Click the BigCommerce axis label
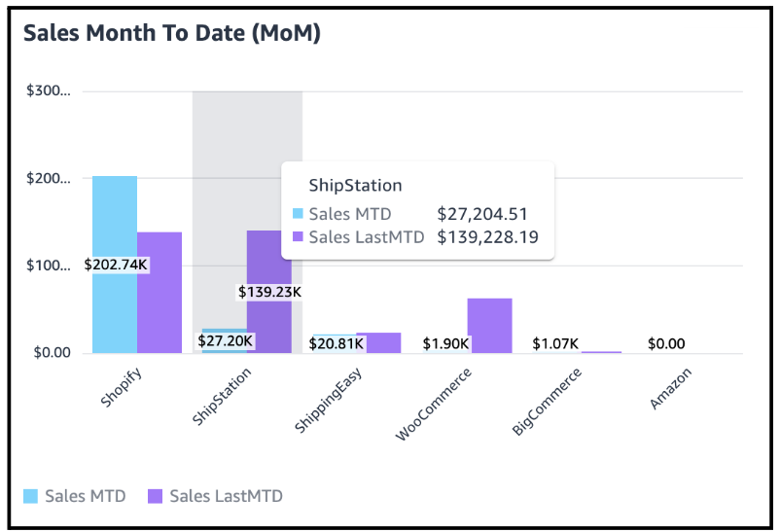The image size is (780, 532). pyautogui.click(x=547, y=402)
